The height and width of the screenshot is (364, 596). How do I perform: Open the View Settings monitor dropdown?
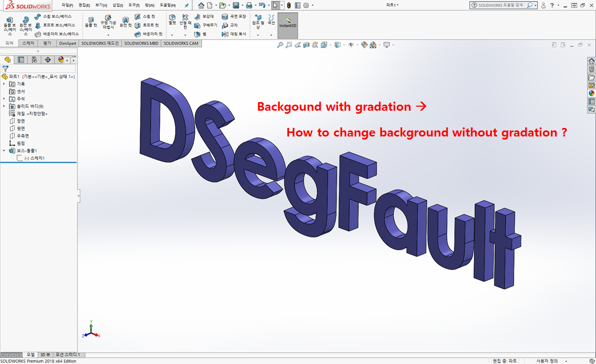[393, 45]
